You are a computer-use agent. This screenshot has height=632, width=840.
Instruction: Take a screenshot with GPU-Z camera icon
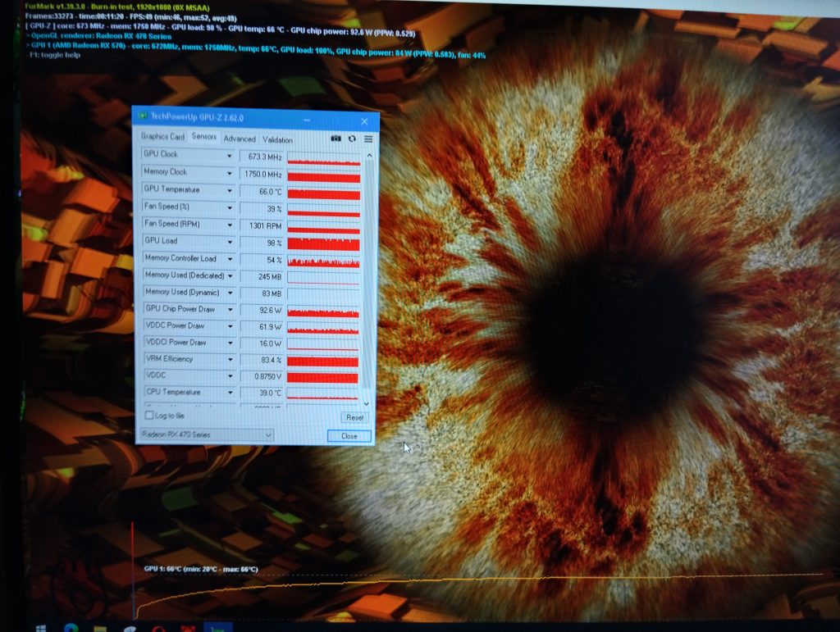pos(336,139)
